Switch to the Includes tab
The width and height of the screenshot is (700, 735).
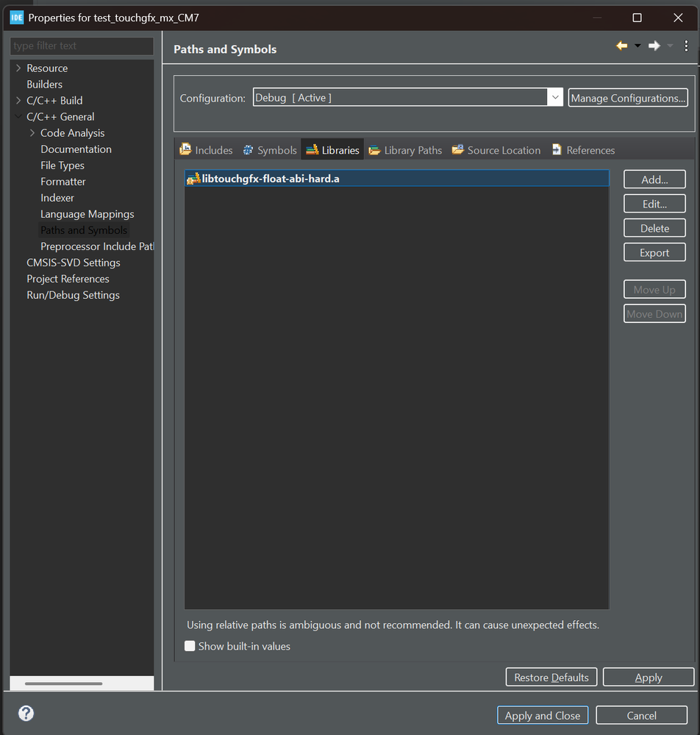coord(206,150)
